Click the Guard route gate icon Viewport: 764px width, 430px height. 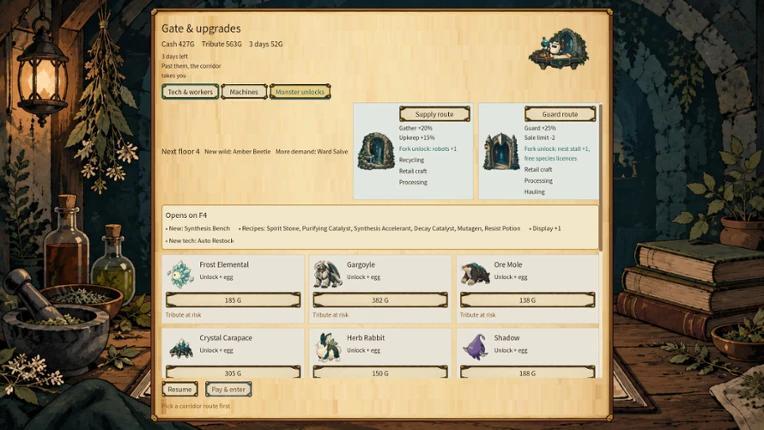pos(501,151)
